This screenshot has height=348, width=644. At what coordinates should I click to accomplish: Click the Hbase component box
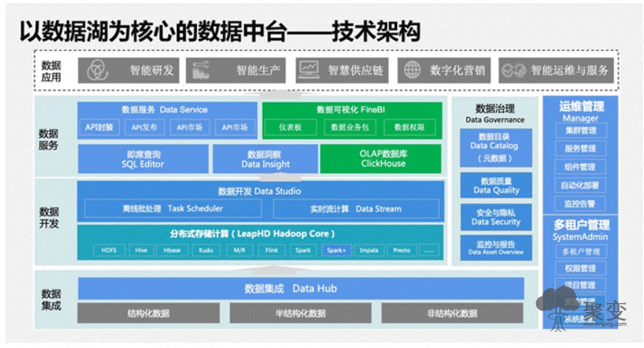(172, 251)
